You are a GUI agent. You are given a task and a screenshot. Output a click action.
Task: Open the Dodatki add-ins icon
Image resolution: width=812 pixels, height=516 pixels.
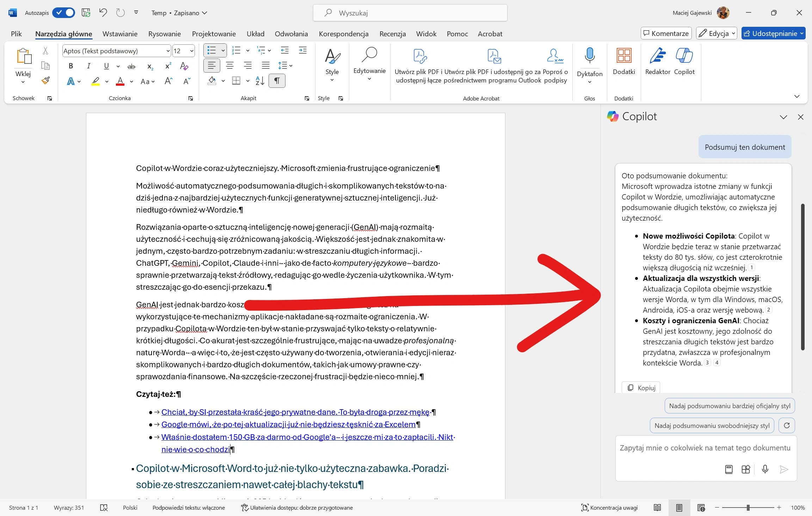tap(624, 56)
